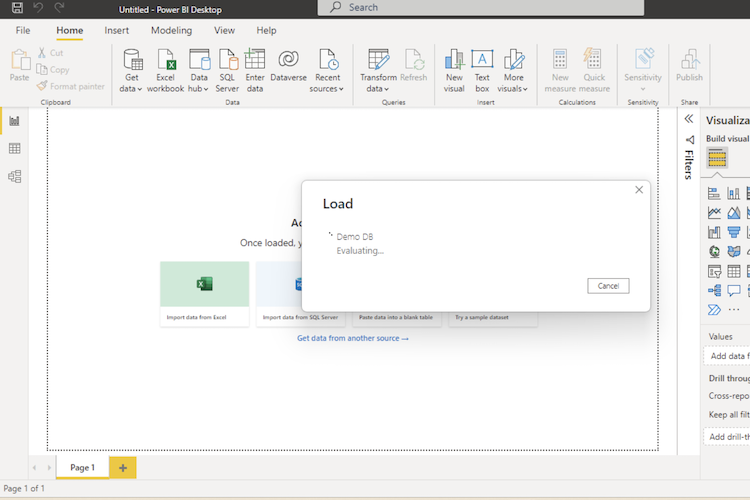
Task: Select the ribbon chart visual in the Visualizations pane
Action: point(714,233)
